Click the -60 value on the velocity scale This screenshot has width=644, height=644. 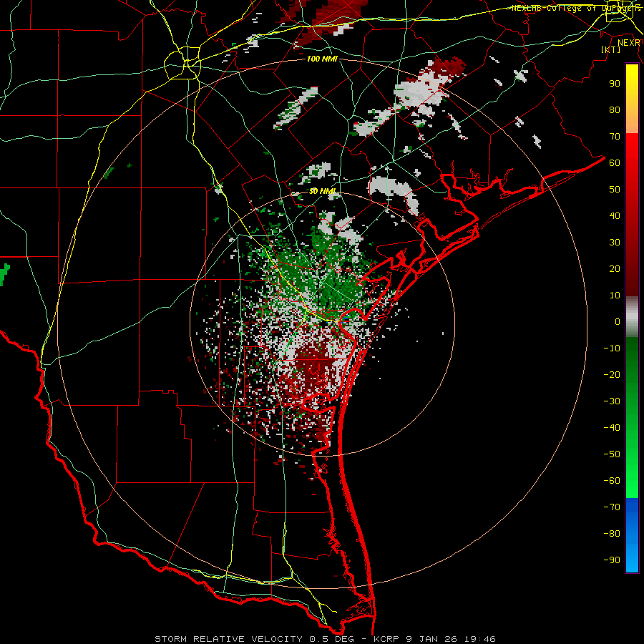(x=612, y=481)
